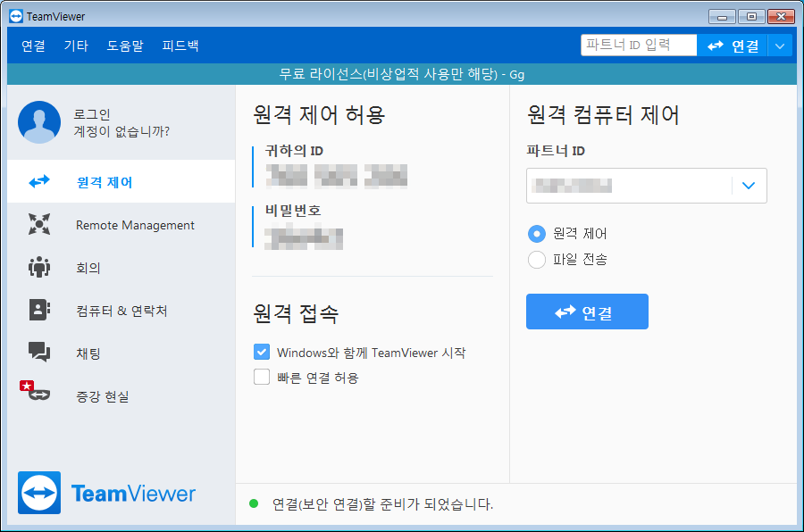Open the meeting people icon (회의)

click(39, 267)
